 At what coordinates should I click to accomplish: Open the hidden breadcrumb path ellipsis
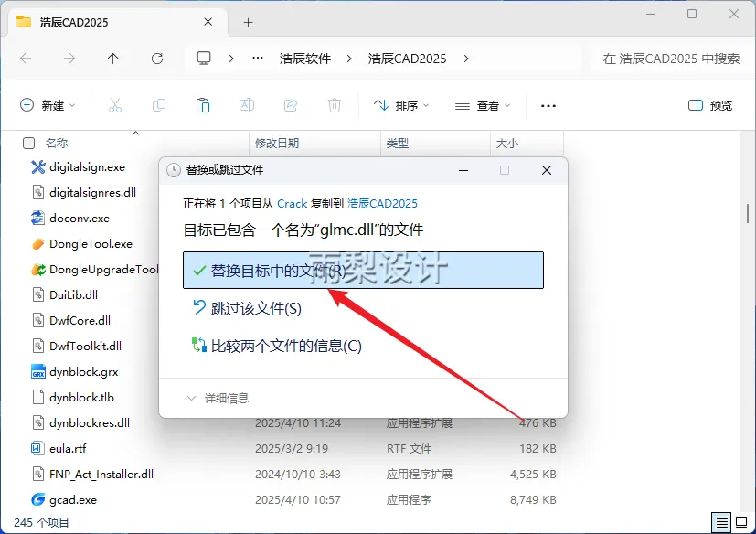258,59
